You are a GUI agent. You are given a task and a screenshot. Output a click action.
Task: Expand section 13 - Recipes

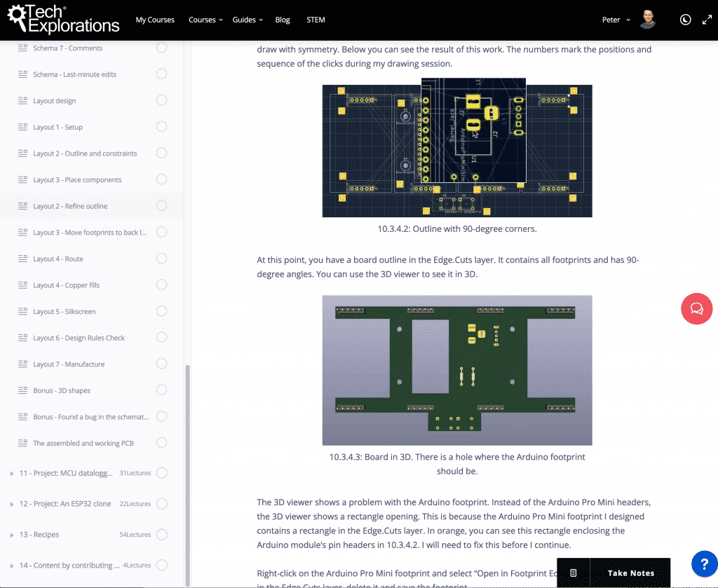pos(12,535)
